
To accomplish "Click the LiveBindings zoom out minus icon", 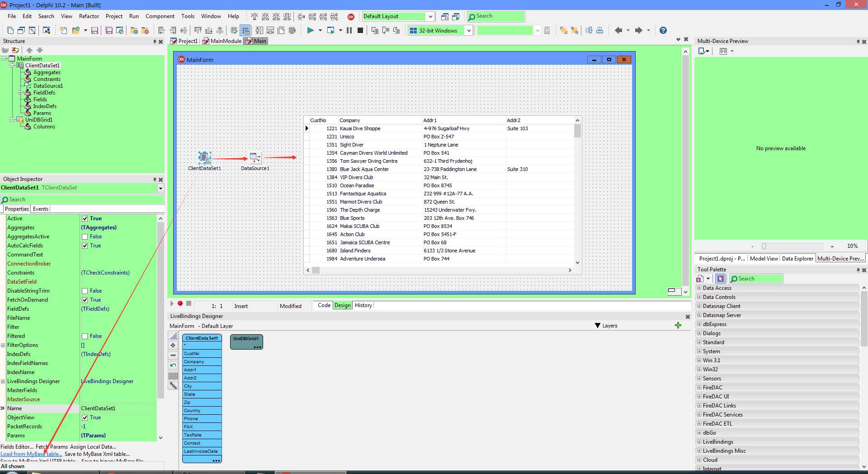I will click(173, 355).
